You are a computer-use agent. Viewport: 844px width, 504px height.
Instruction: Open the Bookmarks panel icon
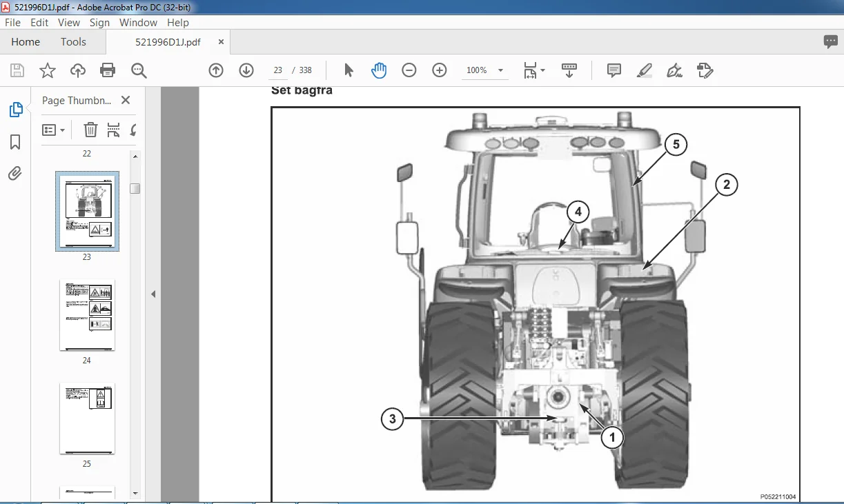tap(15, 142)
